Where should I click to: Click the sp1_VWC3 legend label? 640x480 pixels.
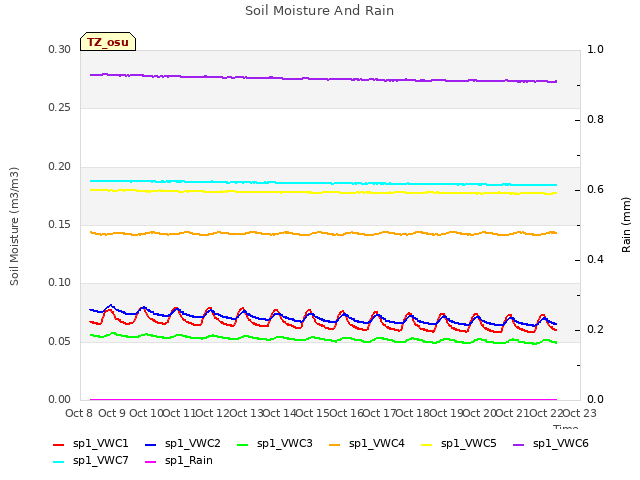(284, 443)
